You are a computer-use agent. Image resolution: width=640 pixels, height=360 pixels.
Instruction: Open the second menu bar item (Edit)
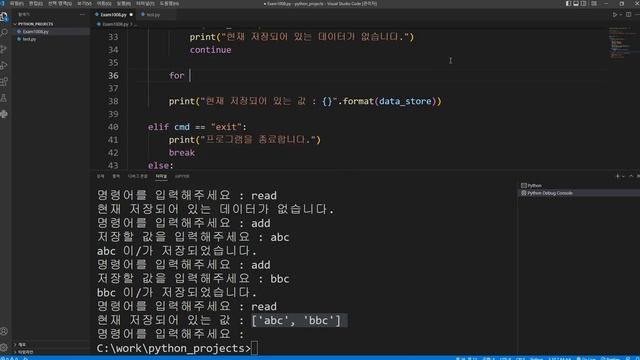tap(36, 3)
